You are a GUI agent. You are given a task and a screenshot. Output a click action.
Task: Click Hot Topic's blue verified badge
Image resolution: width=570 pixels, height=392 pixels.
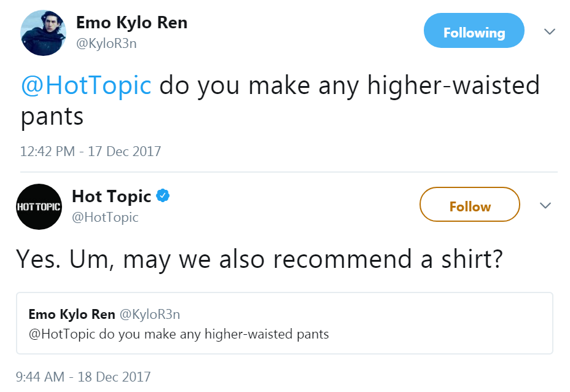(x=163, y=196)
